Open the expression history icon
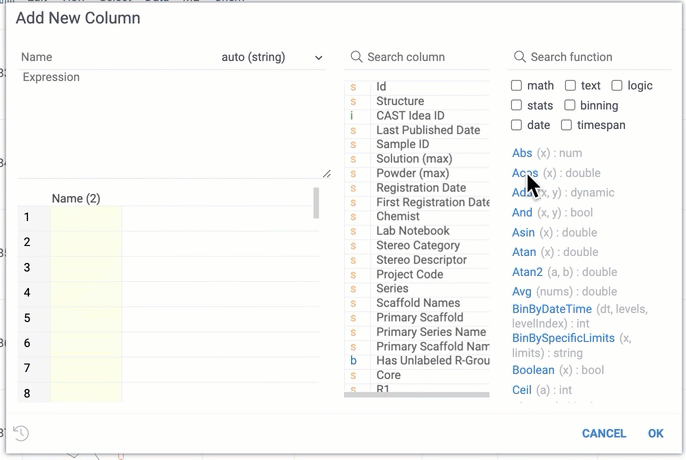This screenshot has width=686, height=460. 21,433
